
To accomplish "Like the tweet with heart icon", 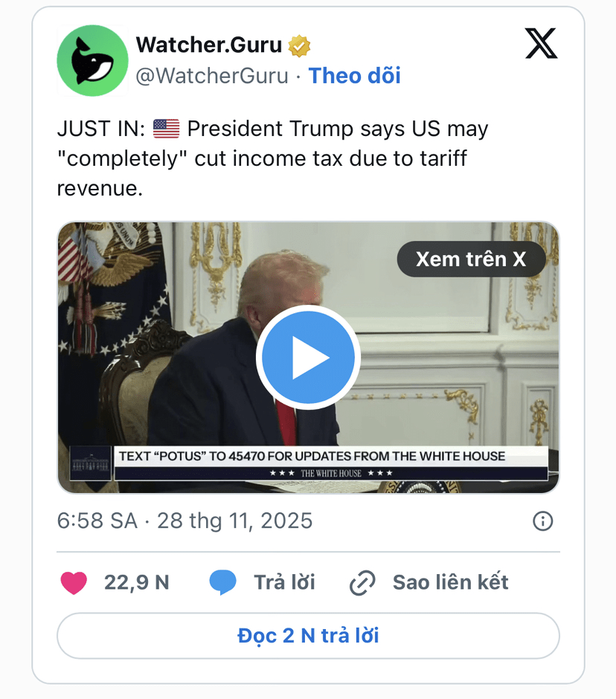I will coord(74,583).
